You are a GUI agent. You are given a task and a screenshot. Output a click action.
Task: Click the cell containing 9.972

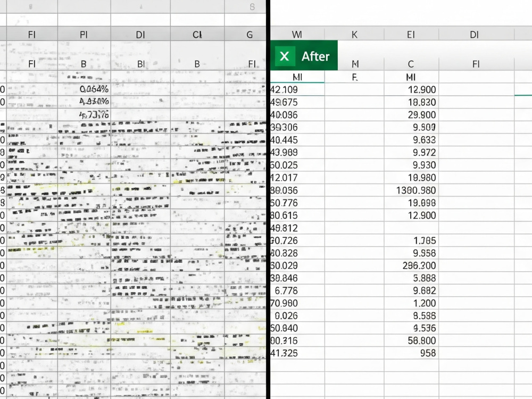[411, 152]
